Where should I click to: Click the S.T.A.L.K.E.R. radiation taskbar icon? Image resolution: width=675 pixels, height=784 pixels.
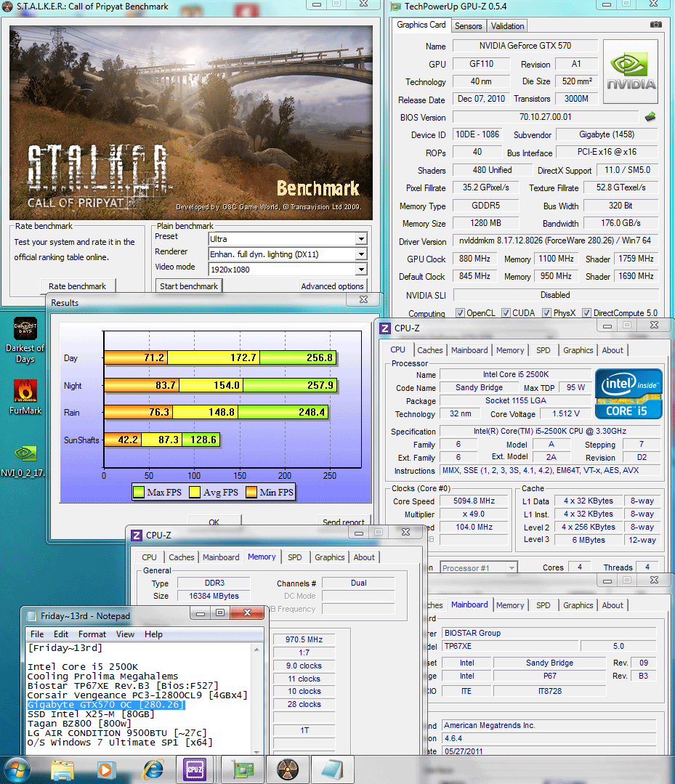pos(288,769)
